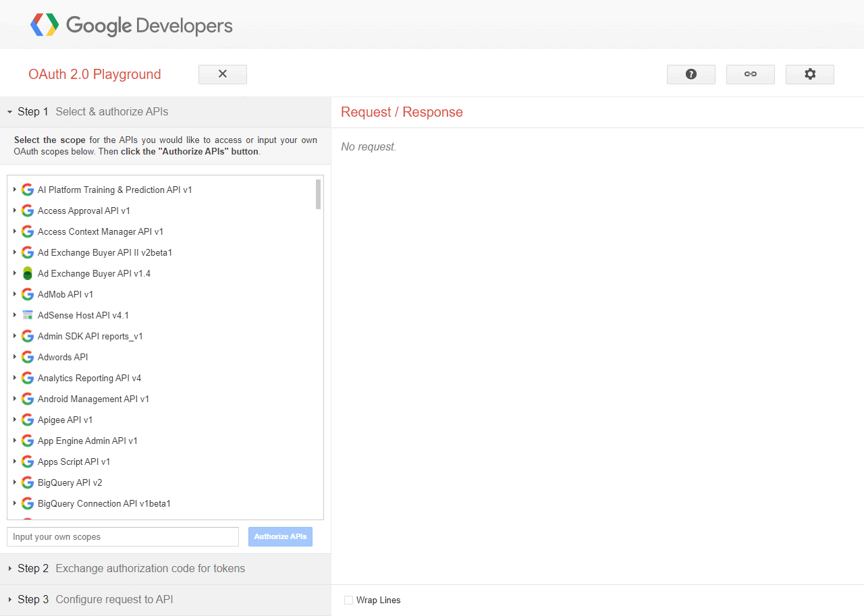Screen dimensions: 864x616
Task: Enable the Wrap Lines checkbox
Action: click(x=348, y=600)
